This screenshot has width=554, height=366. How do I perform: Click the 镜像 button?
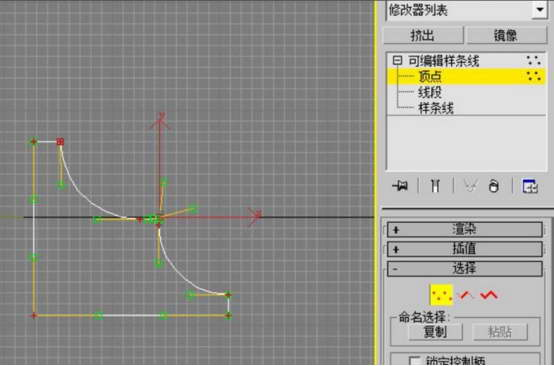tap(507, 35)
